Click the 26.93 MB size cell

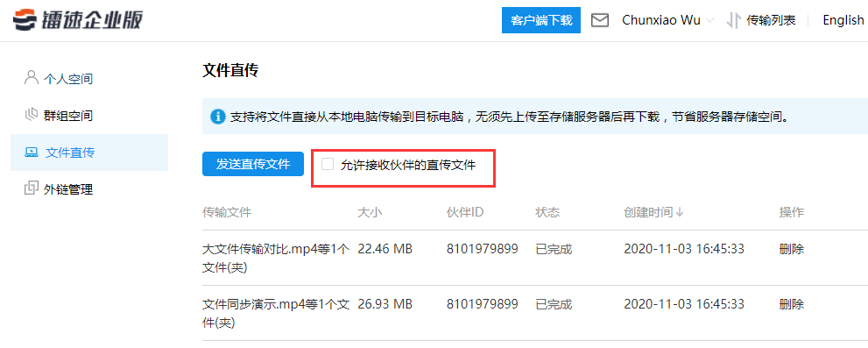pos(385,303)
